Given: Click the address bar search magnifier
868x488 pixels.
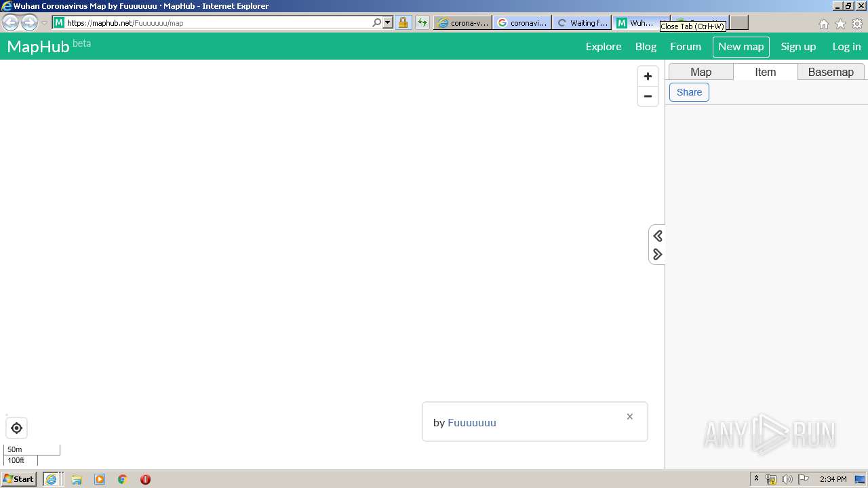Looking at the screenshot, I should [377, 22].
